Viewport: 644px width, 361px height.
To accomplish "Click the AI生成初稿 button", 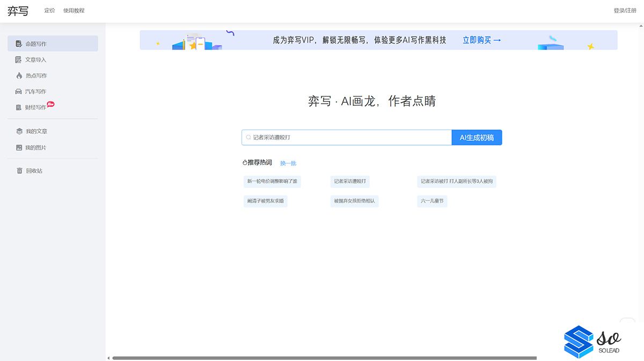I will 477,138.
